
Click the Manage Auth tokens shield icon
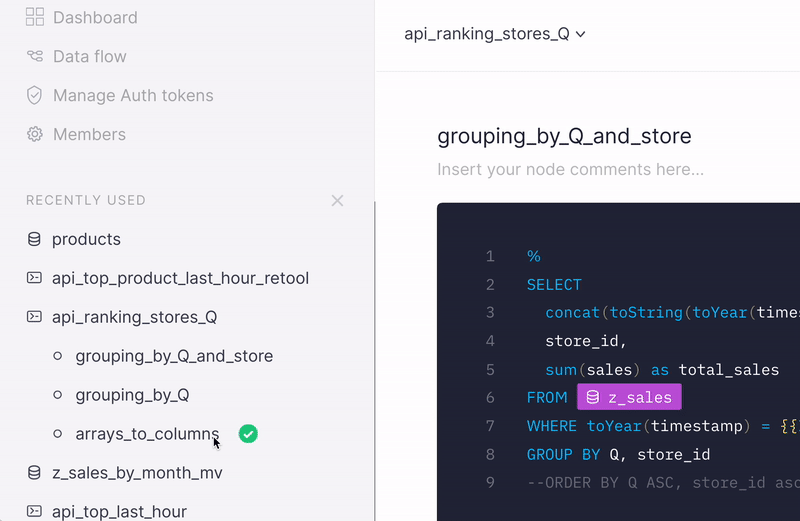[x=35, y=95]
